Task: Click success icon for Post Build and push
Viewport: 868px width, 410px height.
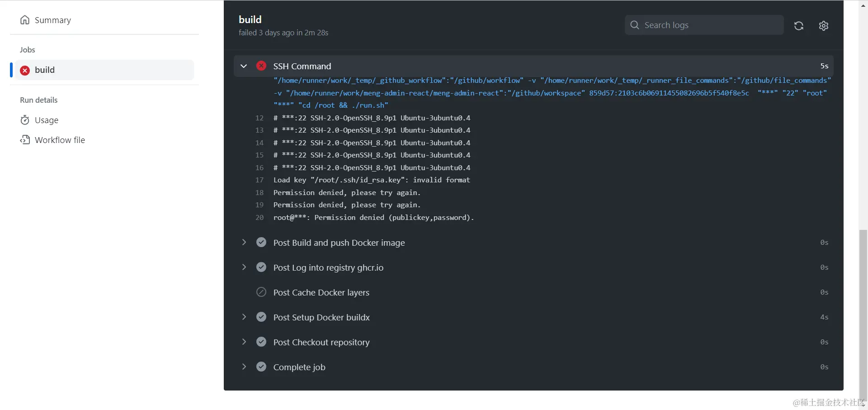Action: click(261, 242)
